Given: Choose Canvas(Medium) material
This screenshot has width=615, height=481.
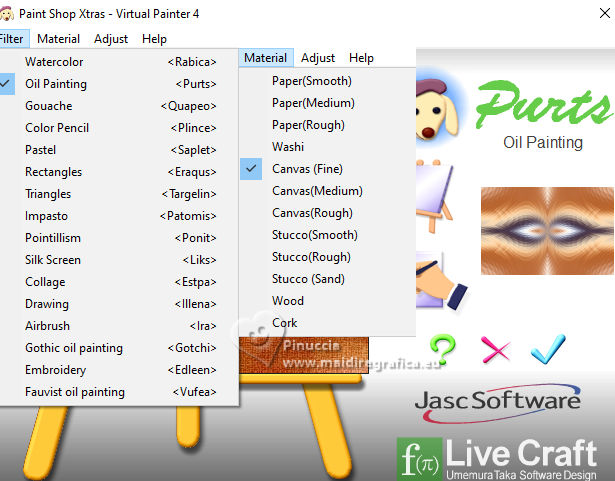Looking at the screenshot, I should coord(328,191).
